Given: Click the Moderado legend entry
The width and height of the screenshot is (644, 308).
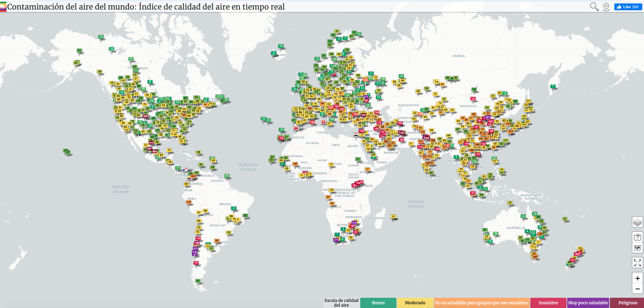Looking at the screenshot, I should [x=415, y=303].
